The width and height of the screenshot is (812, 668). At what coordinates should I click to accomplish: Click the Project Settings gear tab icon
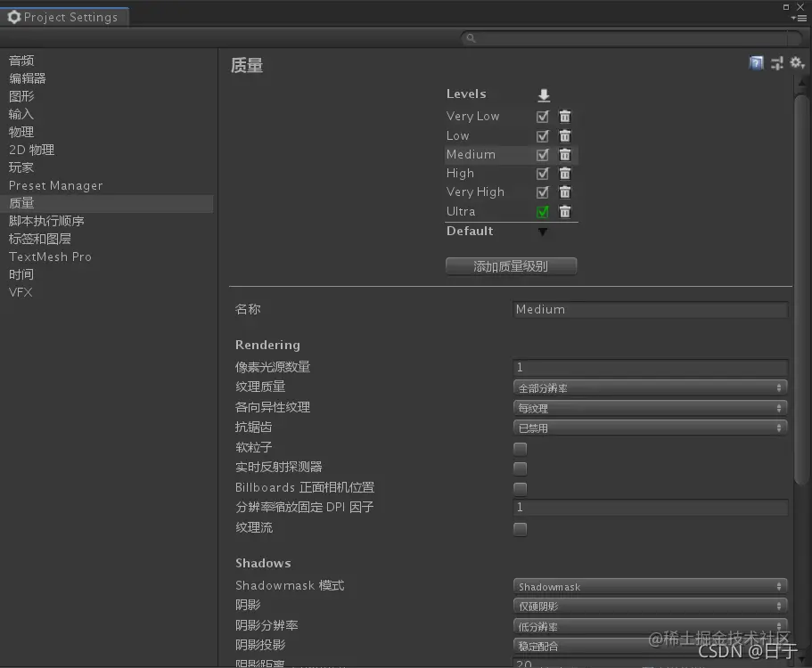(x=14, y=17)
